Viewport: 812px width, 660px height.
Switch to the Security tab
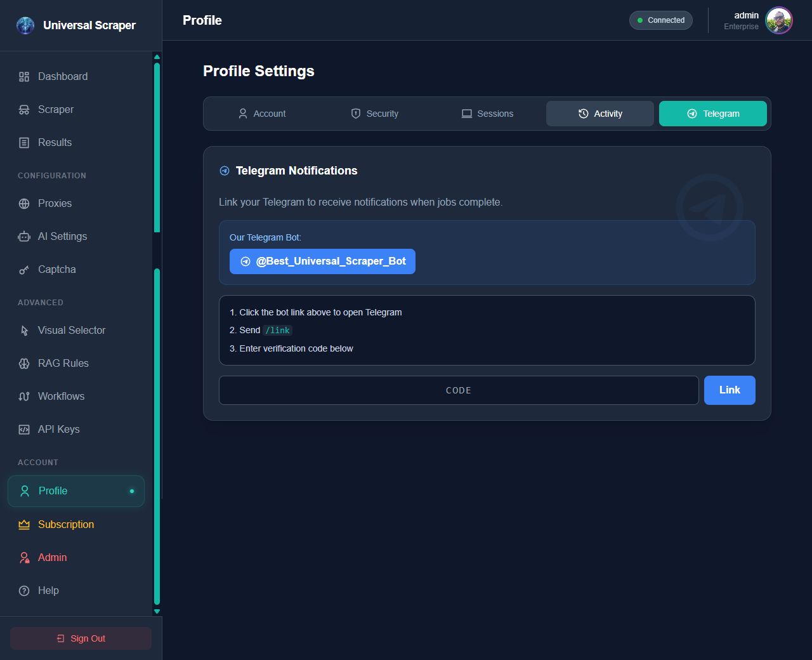tap(374, 114)
